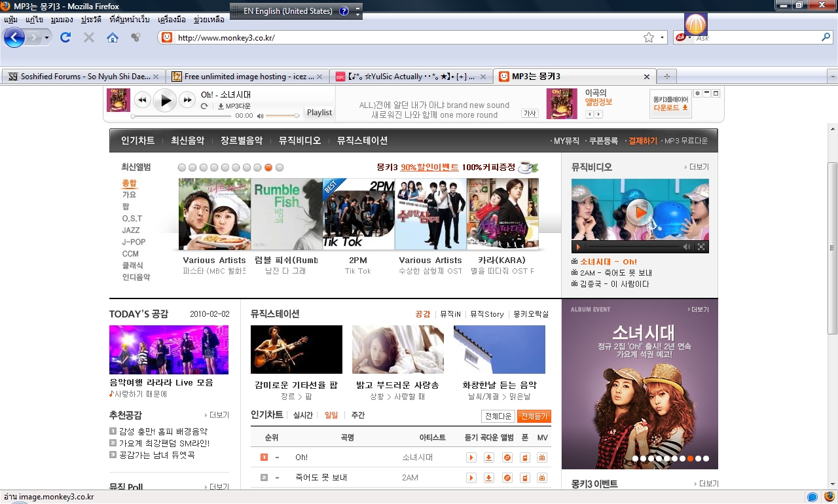
Task: Listen to 죽어도 못 보내 in the chart
Action: pyautogui.click(x=471, y=478)
